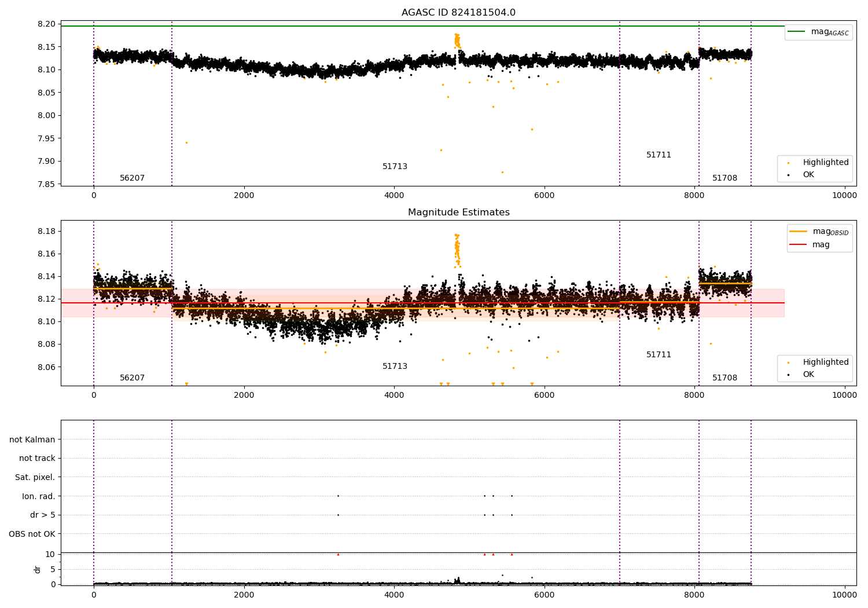Click the 8.18 y-axis tick in middle plot
The height and width of the screenshot is (608, 868).
pyautogui.click(x=47, y=231)
